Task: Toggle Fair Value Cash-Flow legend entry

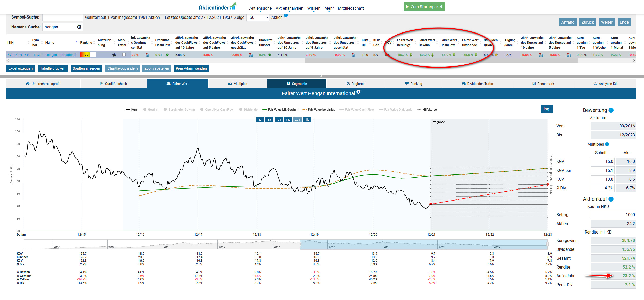Action: point(357,110)
